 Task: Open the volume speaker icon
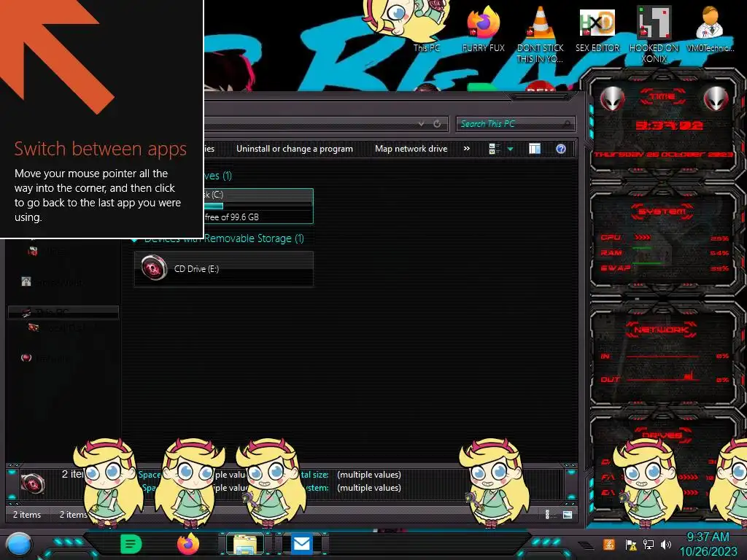click(x=665, y=544)
